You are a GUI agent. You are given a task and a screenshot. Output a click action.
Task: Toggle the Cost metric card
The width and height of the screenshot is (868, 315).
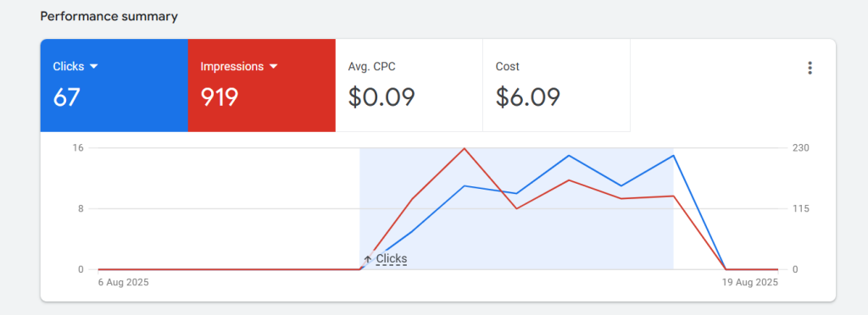point(556,86)
